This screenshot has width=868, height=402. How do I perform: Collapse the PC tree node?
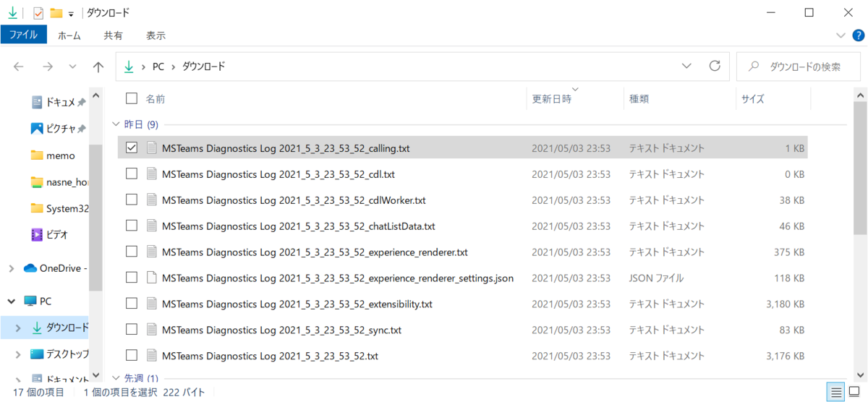(x=11, y=301)
